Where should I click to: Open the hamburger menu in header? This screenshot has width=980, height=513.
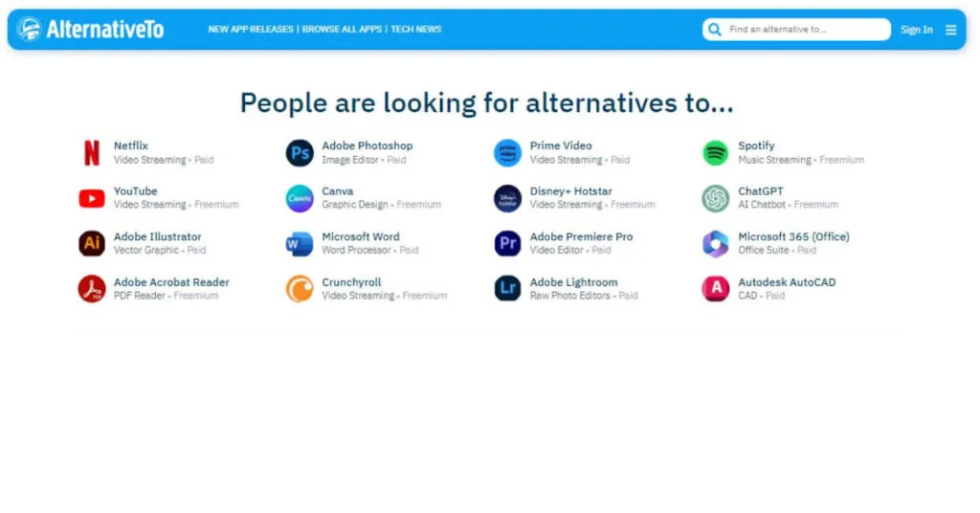[950, 30]
